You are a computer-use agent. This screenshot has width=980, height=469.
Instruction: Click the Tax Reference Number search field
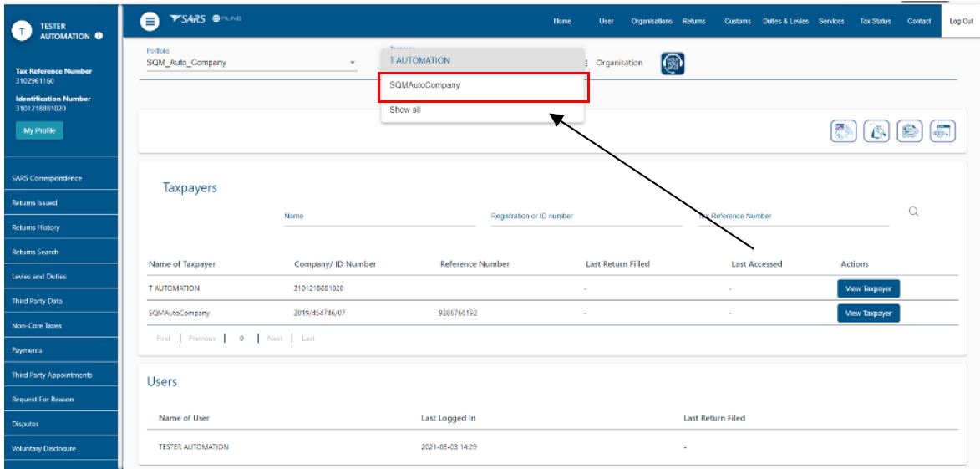point(793,217)
